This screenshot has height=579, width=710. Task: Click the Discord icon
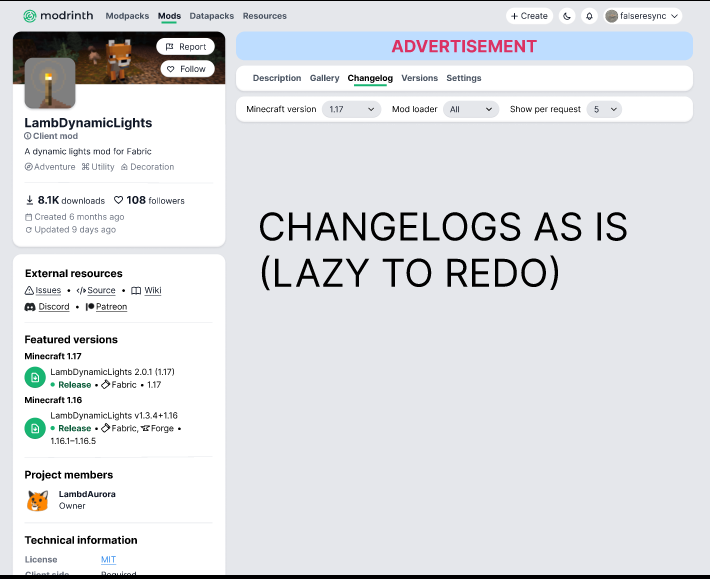[x=30, y=307]
